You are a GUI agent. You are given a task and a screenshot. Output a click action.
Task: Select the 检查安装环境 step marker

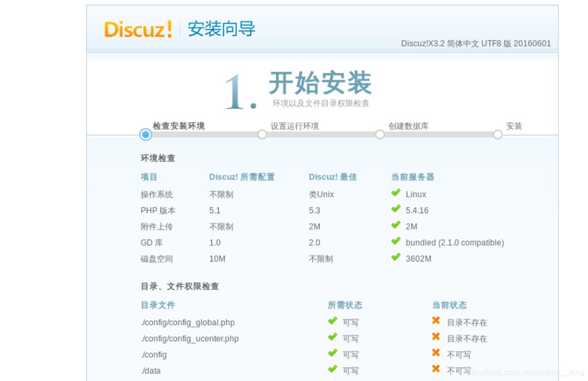[146, 134]
